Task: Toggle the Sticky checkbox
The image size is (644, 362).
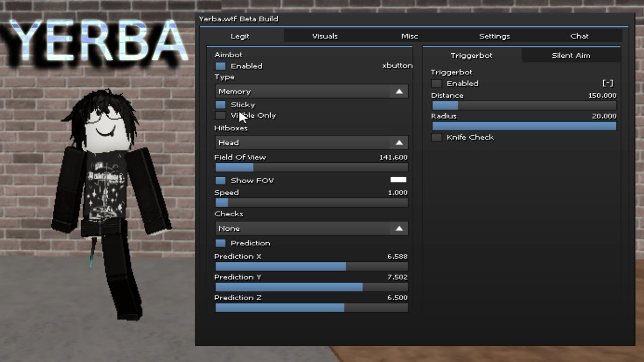Action: coord(220,105)
